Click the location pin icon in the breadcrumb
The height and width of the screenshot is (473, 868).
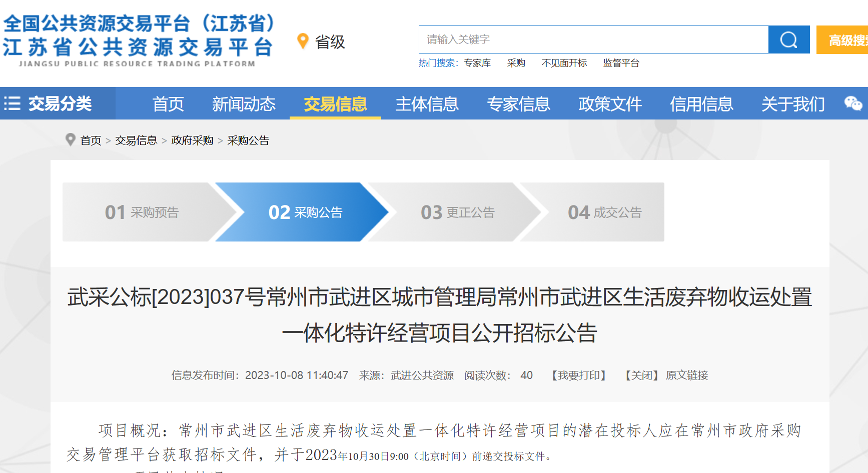click(70, 139)
